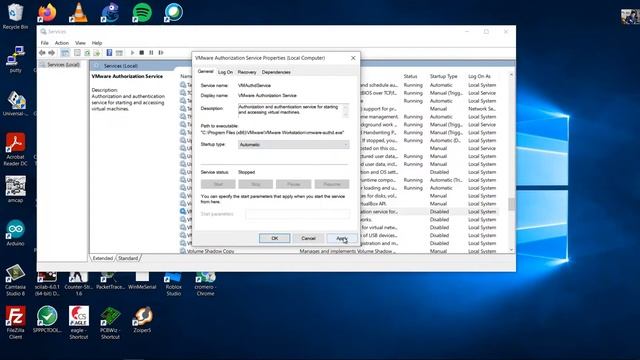Open the File menu in Services

[x=44, y=43]
